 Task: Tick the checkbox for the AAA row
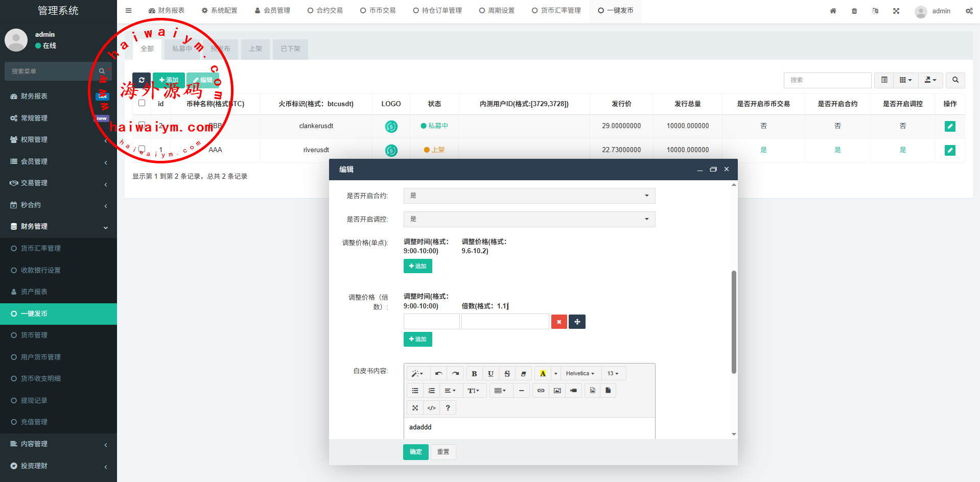click(142, 149)
